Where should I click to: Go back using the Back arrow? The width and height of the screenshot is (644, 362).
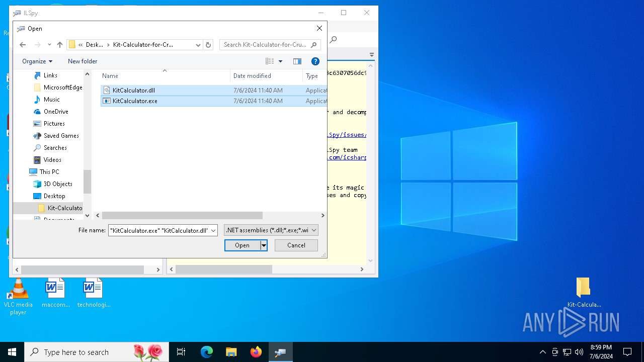pos(23,45)
